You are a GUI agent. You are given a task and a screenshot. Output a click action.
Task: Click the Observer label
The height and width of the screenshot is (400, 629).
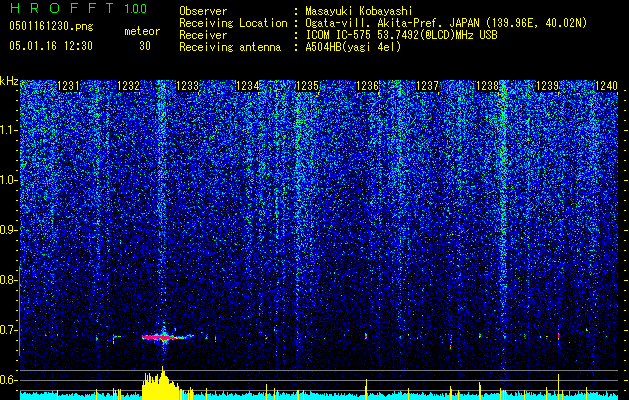pos(203,11)
